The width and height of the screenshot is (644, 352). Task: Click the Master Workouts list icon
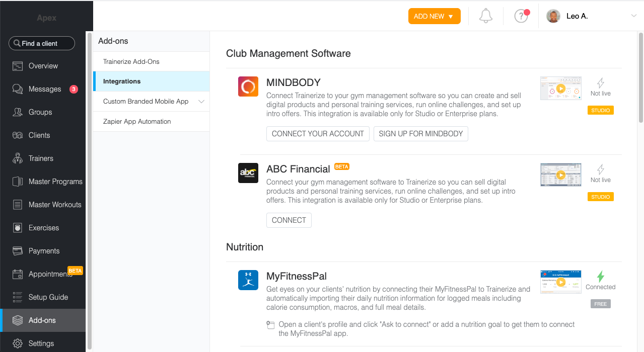(18, 205)
